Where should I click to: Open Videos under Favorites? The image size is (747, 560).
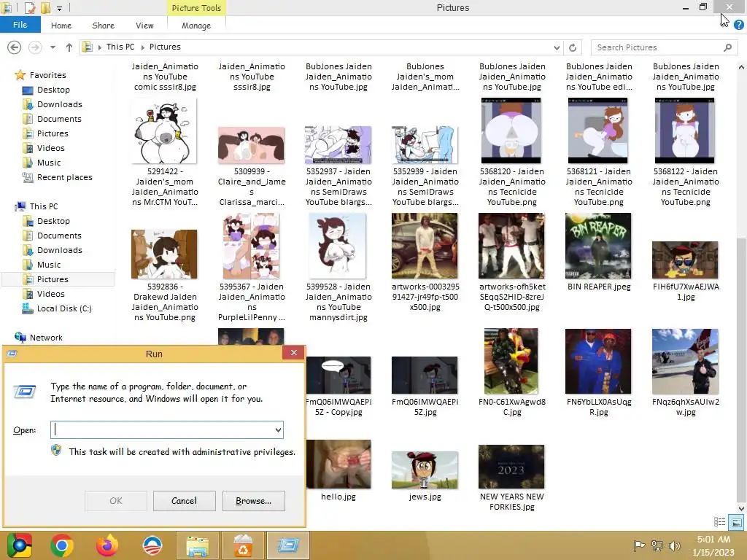pos(50,148)
